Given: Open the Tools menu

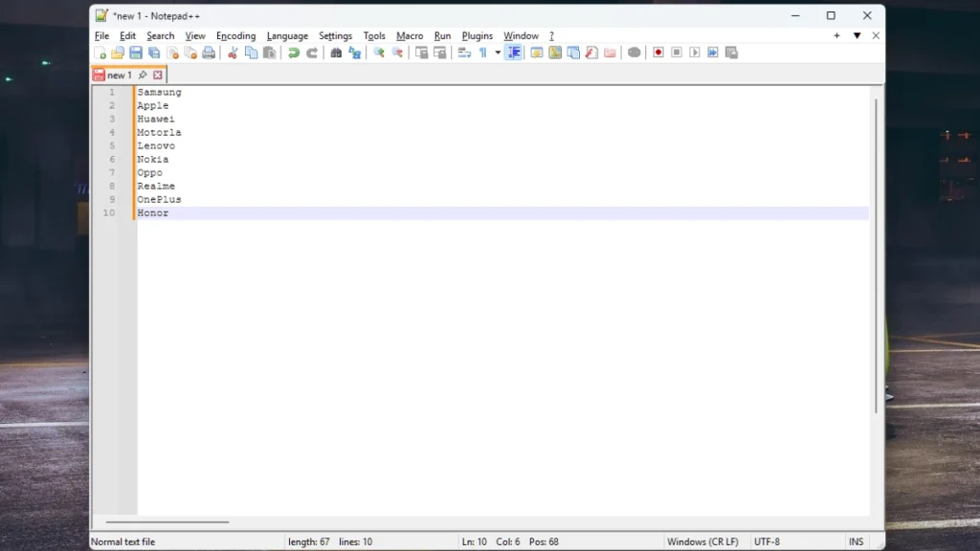Looking at the screenshot, I should click(x=374, y=35).
